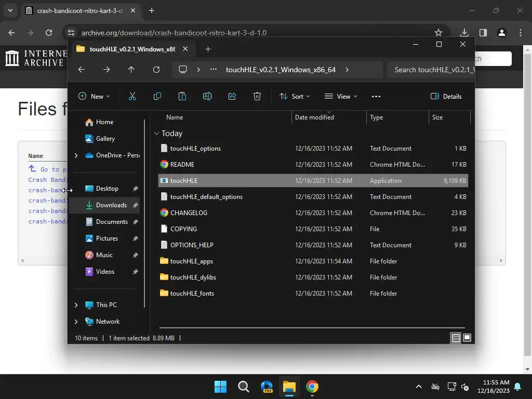Expand the breadcrumb chevron after touchHLE_v0.2.1_Windows_x86_64
The image size is (532, 399).
347,70
